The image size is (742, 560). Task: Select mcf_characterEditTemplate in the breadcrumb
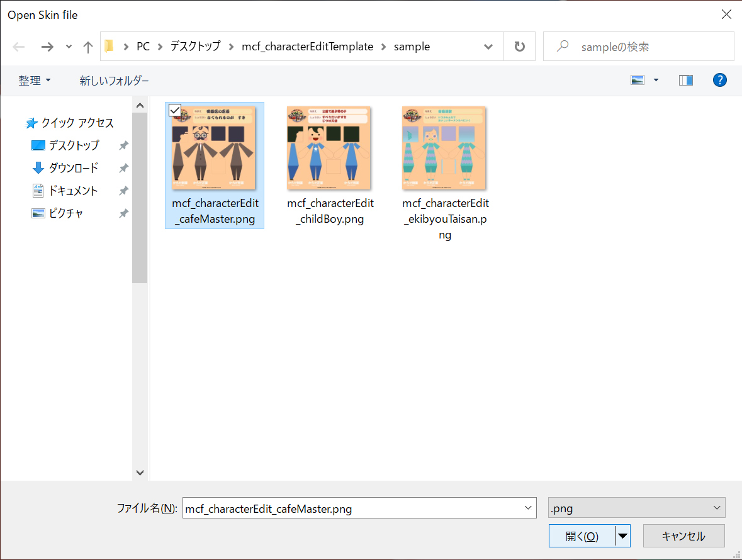tap(307, 47)
